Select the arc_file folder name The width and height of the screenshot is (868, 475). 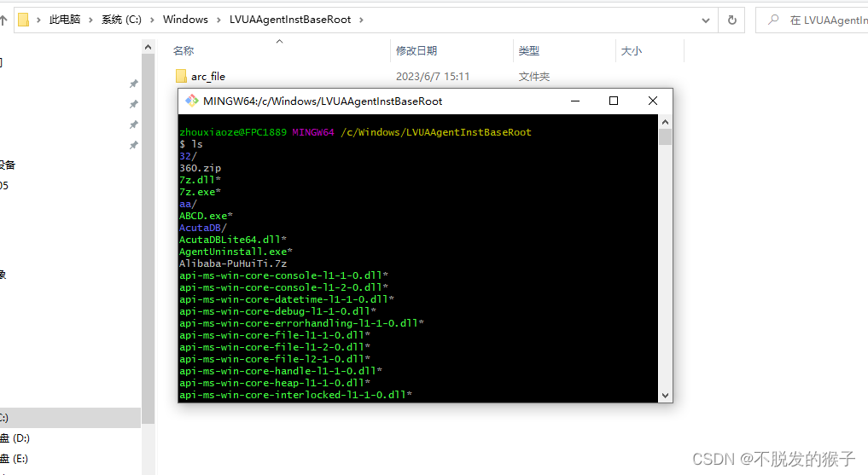[208, 76]
